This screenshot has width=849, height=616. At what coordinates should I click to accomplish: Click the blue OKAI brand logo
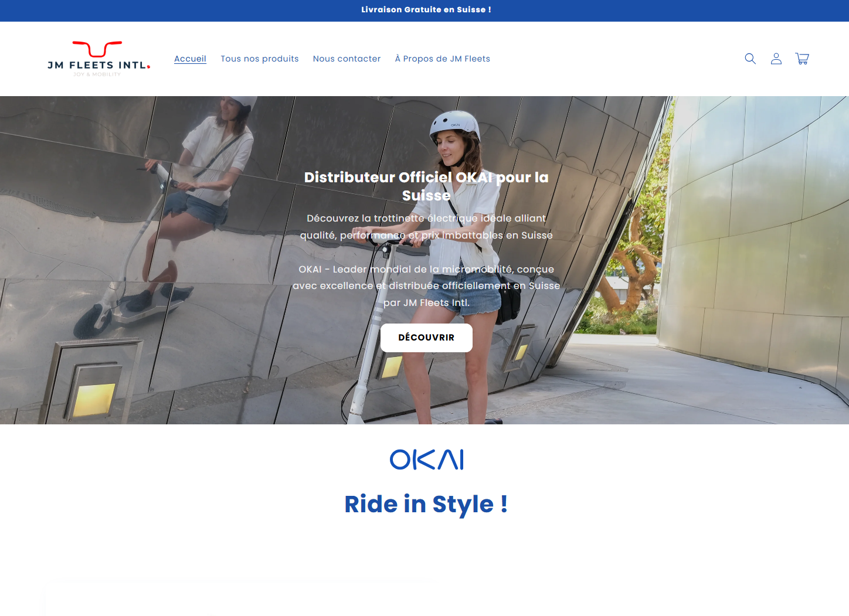point(426,460)
